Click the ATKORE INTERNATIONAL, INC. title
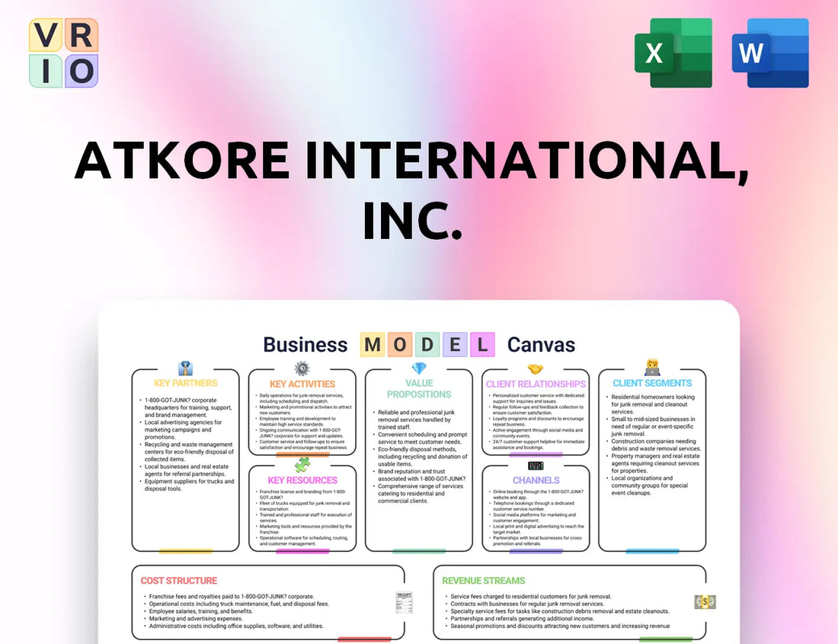Image resolution: width=838 pixels, height=644 pixels. pyautogui.click(x=411, y=190)
